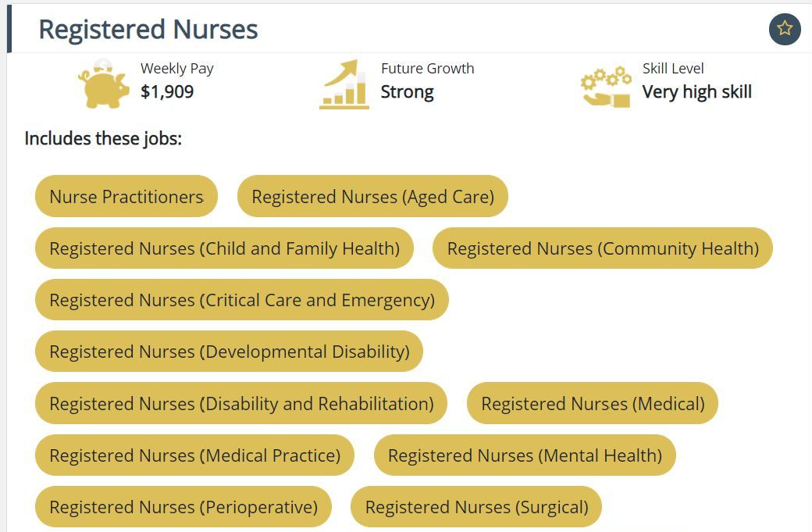
Task: Open Registered Nurses (Surgical)
Action: point(476,507)
